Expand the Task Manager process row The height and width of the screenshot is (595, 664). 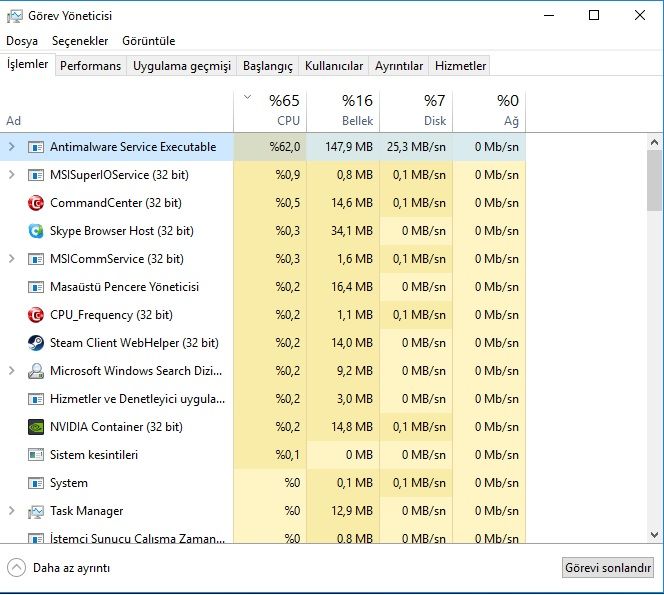(x=11, y=511)
